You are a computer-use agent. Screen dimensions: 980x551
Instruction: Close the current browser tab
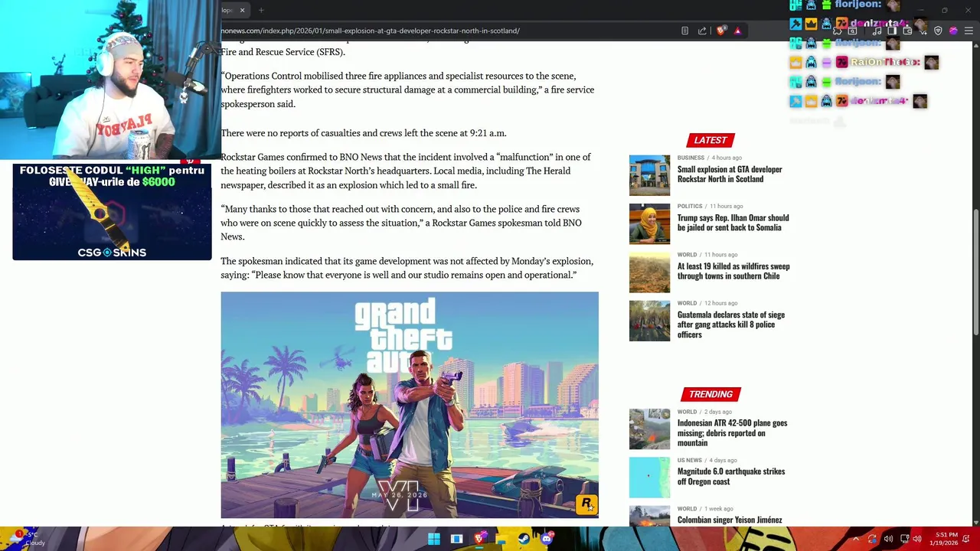[x=242, y=10]
